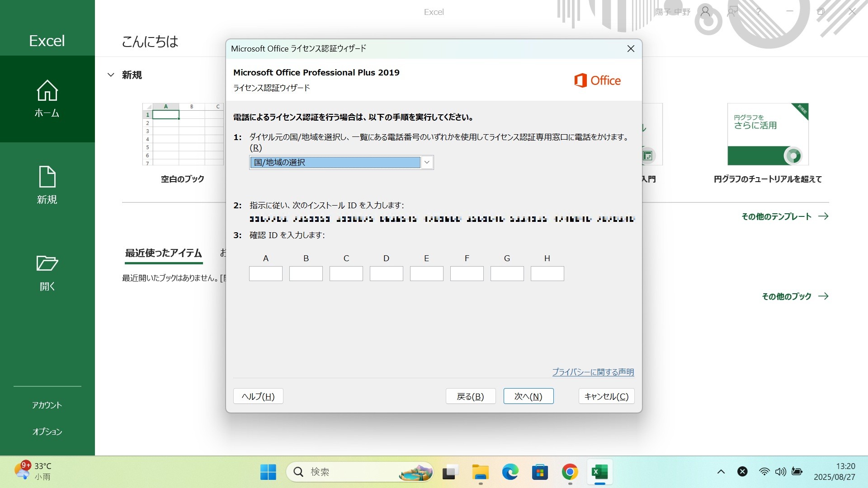Open Google Chrome from the taskbar
Viewport: 868px width, 488px height.
570,472
